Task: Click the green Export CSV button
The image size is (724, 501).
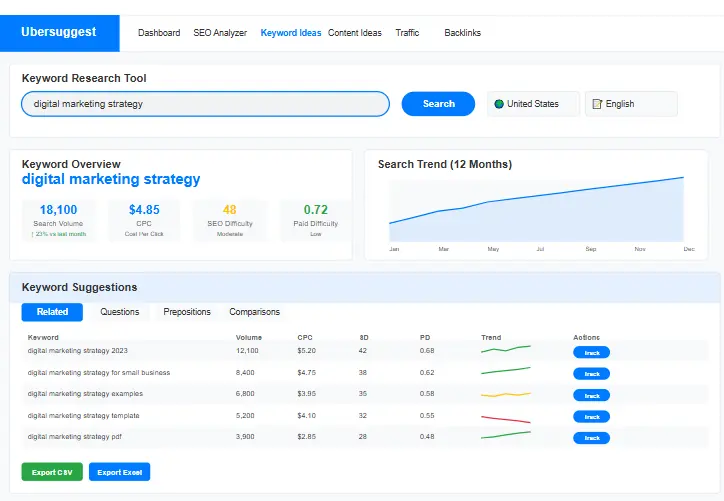Action: (52, 472)
